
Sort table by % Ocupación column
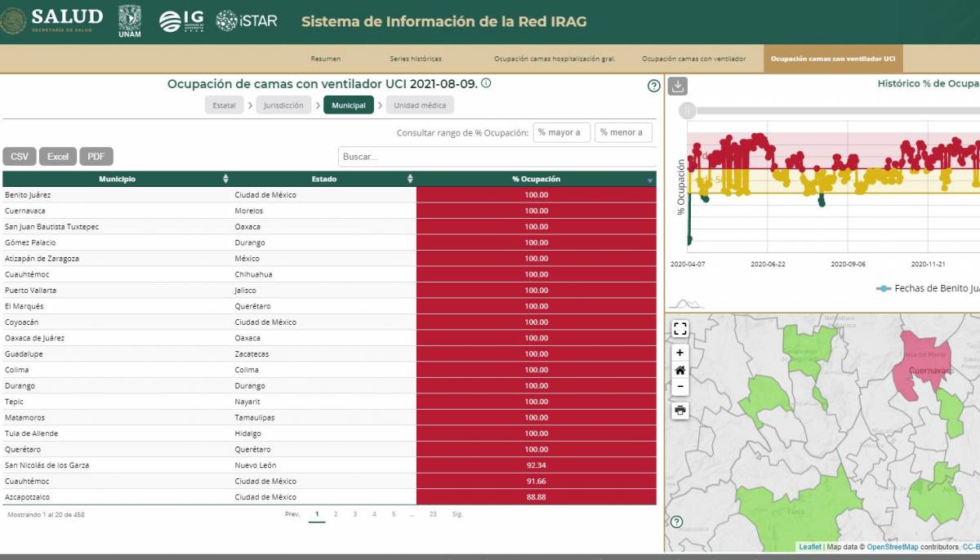pyautogui.click(x=650, y=180)
